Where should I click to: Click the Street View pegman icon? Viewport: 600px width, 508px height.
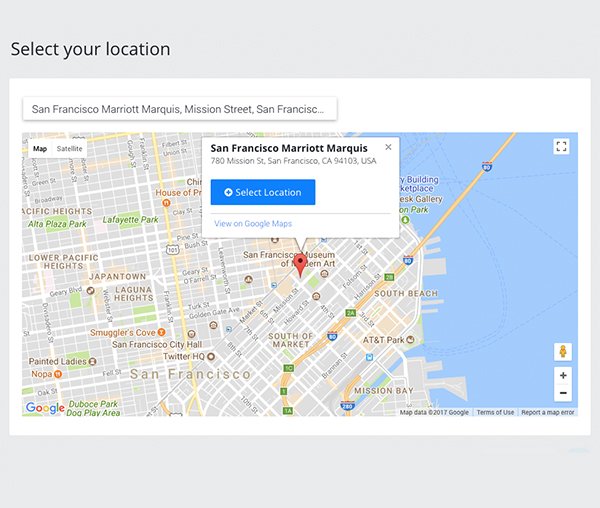[x=563, y=352]
